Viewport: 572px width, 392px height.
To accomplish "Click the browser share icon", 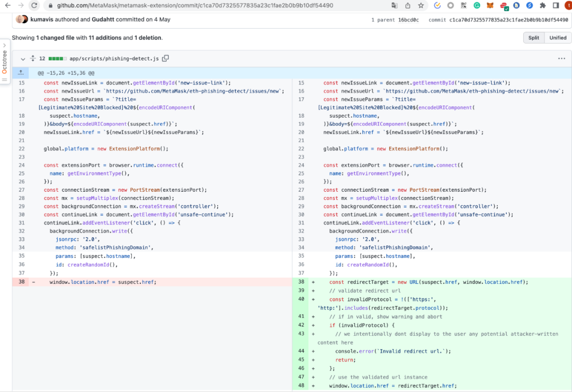I will click(x=408, y=5).
